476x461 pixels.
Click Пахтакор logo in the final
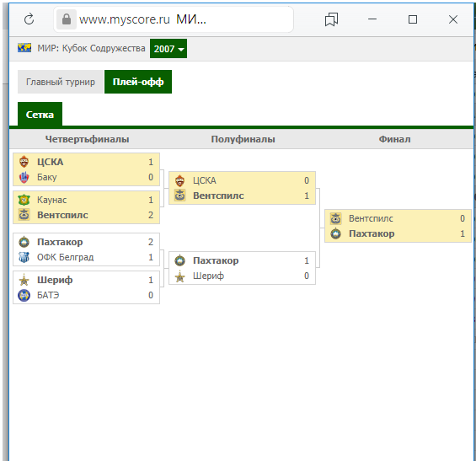coord(336,233)
